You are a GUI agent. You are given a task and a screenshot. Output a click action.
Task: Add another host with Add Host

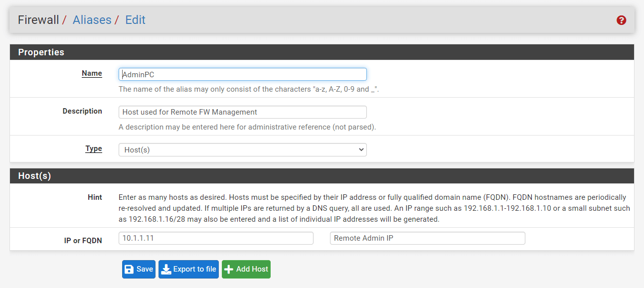[x=246, y=269]
